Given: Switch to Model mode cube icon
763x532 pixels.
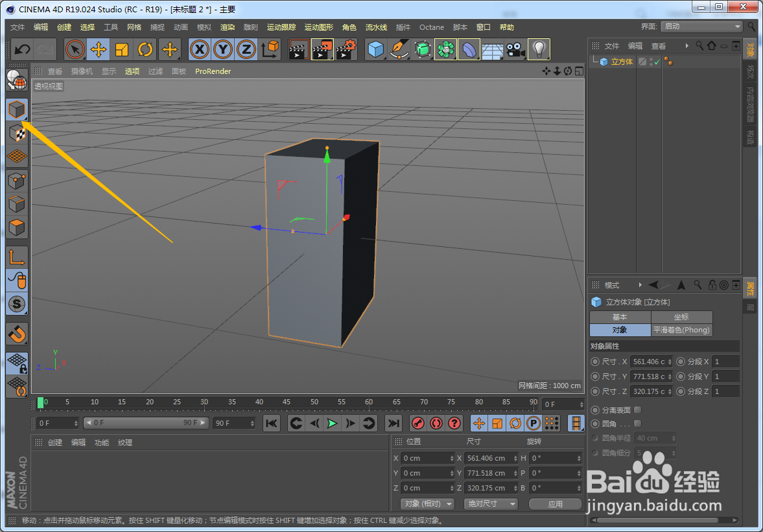Looking at the screenshot, I should click(x=17, y=110).
